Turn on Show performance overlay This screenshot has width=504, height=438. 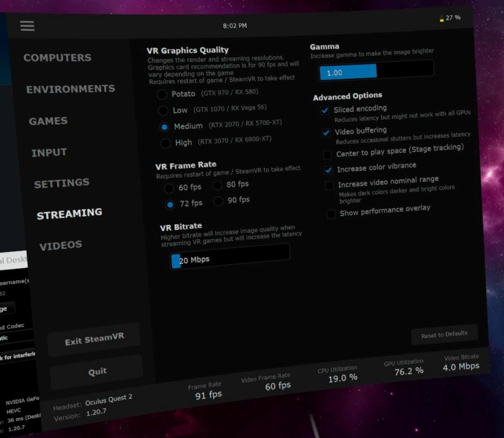pyautogui.click(x=331, y=214)
